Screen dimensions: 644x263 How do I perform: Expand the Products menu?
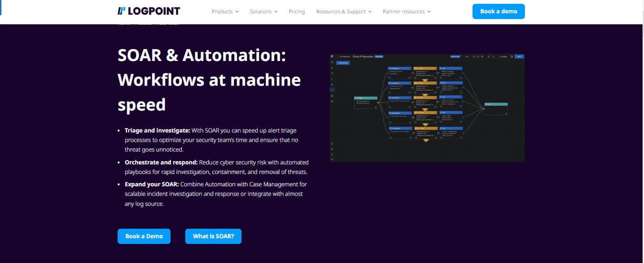pos(225,11)
